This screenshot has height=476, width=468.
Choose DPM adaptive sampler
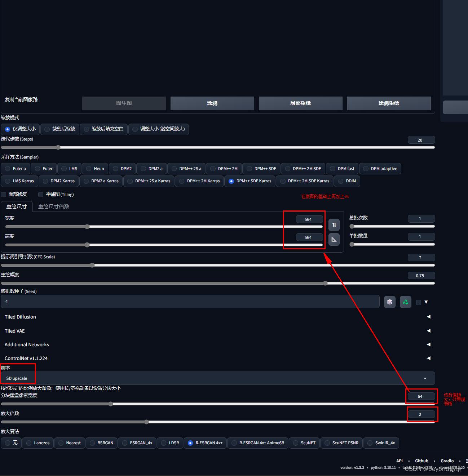(380, 169)
